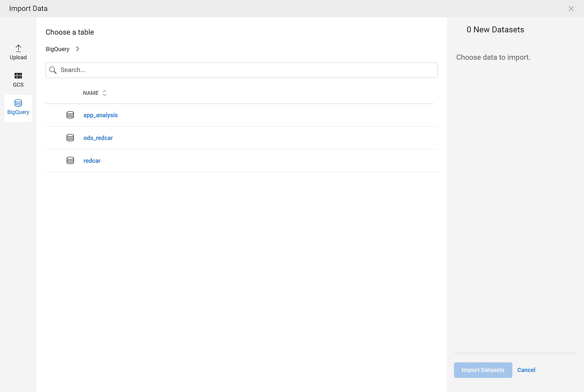Select the GCS icon in sidebar
This screenshot has height=392, width=584.
click(x=18, y=76)
